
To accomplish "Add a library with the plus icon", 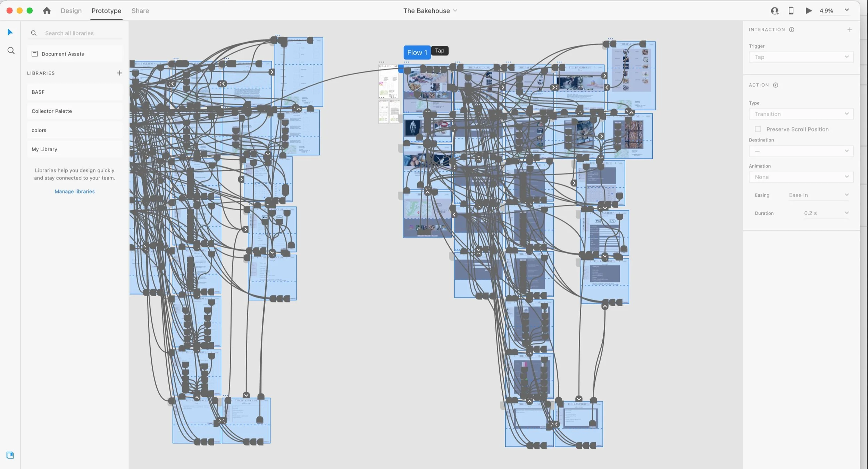I will pos(119,73).
